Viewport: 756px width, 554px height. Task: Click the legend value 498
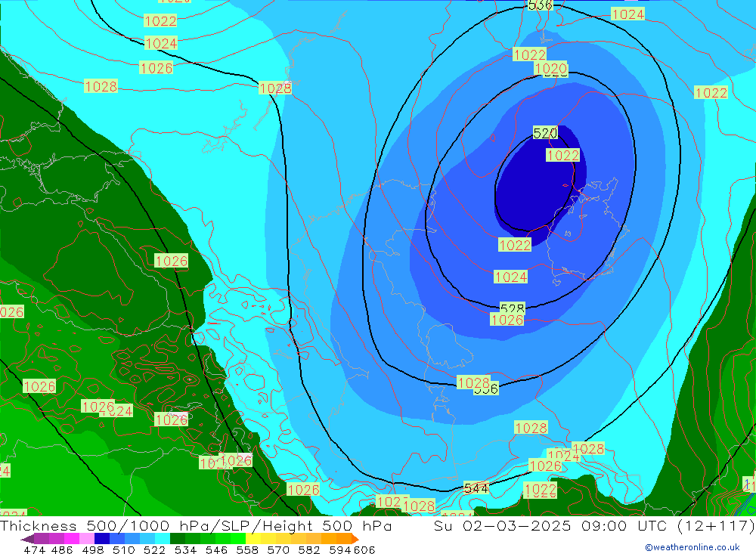92,549
